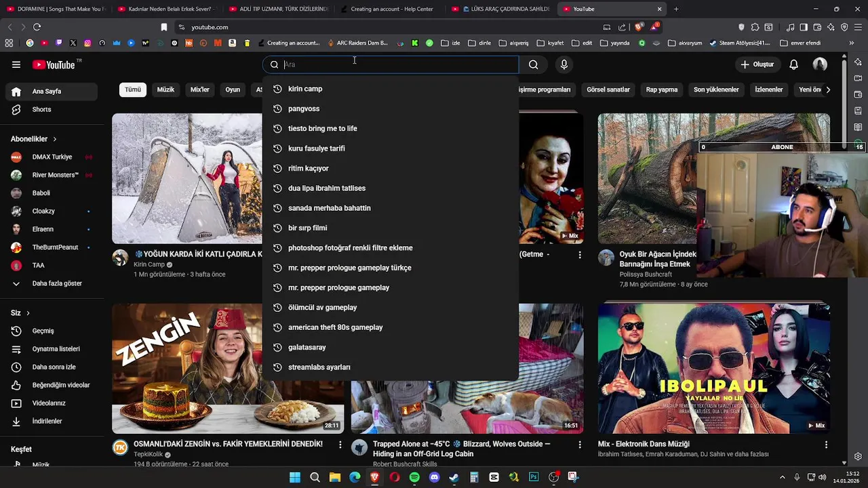Click the magnifier search button beside search box
This screenshot has width=868, height=488.
click(x=534, y=64)
